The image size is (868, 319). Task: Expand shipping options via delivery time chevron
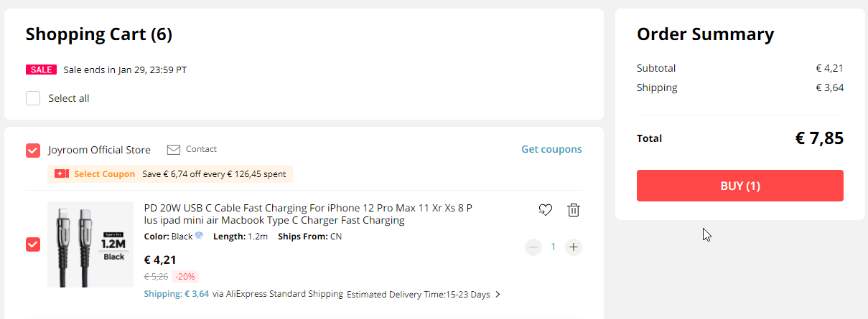498,295
